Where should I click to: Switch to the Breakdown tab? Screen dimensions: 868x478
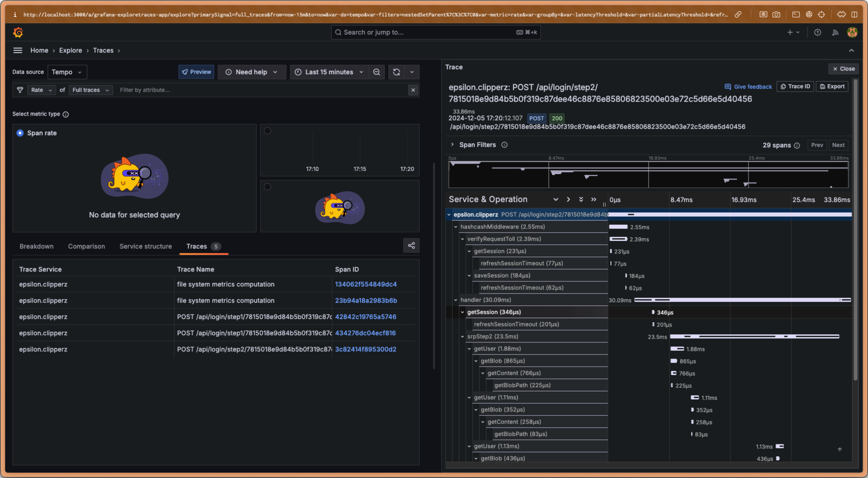(x=36, y=246)
